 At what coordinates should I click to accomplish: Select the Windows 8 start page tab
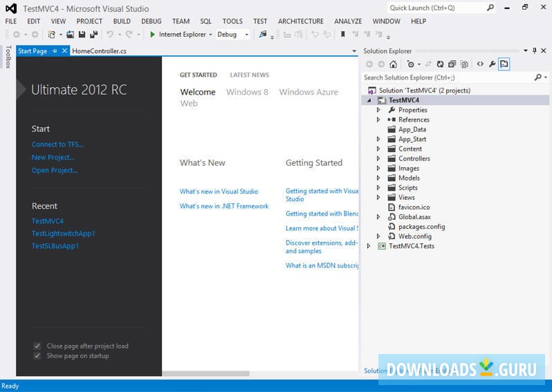(247, 92)
